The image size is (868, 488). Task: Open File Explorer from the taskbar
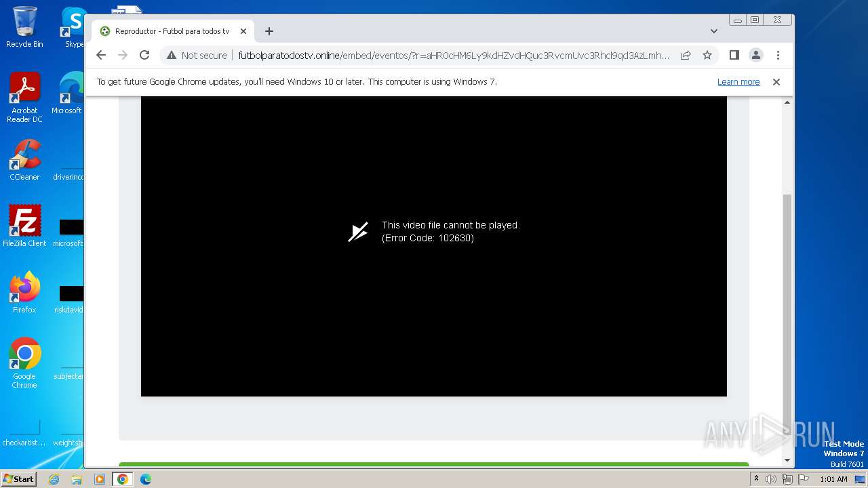point(77,479)
